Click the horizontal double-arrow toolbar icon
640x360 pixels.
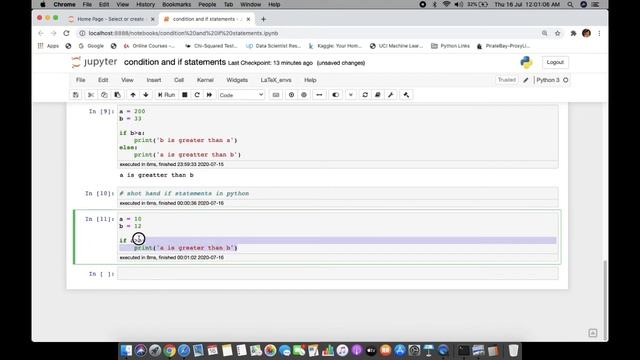point(319,95)
